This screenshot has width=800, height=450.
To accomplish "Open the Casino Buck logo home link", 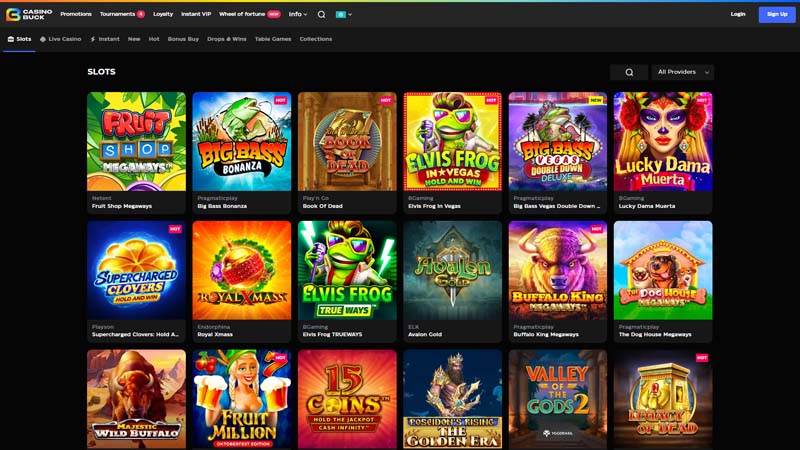I will tap(29, 14).
